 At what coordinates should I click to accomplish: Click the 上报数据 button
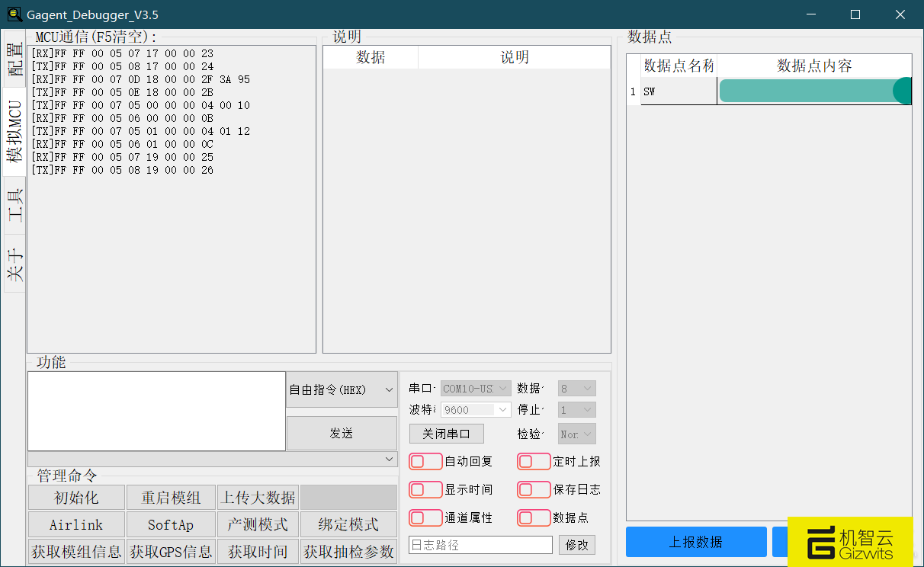[x=696, y=542]
